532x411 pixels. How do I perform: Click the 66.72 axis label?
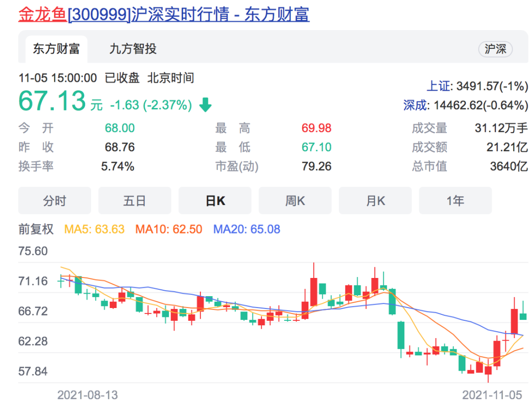tap(33, 311)
